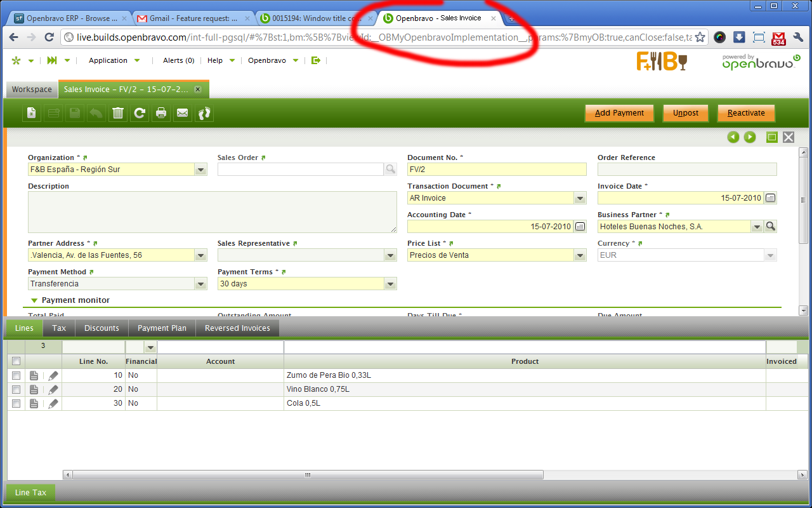Click the Unpost button

686,113
